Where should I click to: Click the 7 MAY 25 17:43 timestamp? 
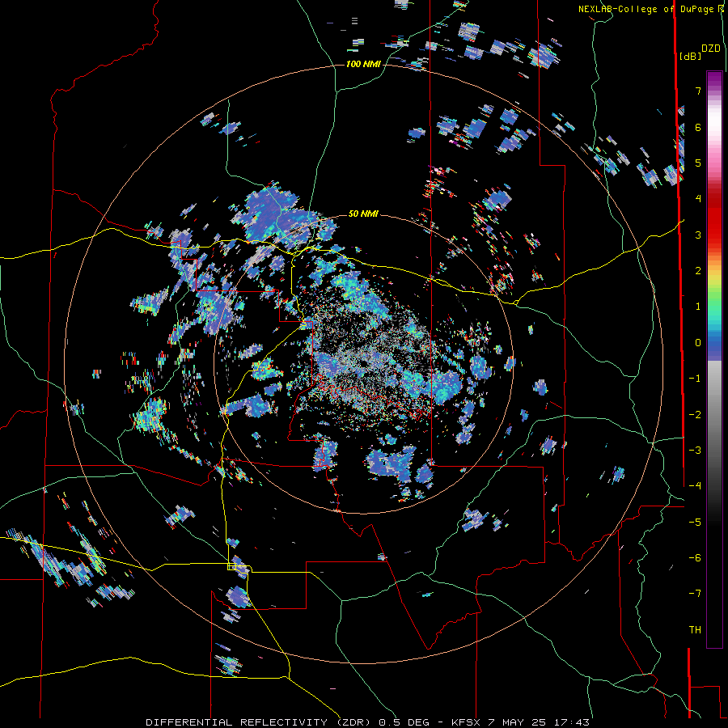(x=539, y=722)
